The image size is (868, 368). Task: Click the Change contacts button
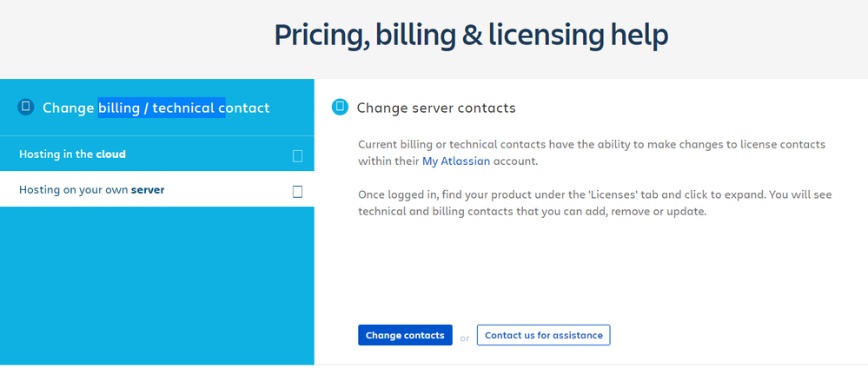tap(405, 335)
